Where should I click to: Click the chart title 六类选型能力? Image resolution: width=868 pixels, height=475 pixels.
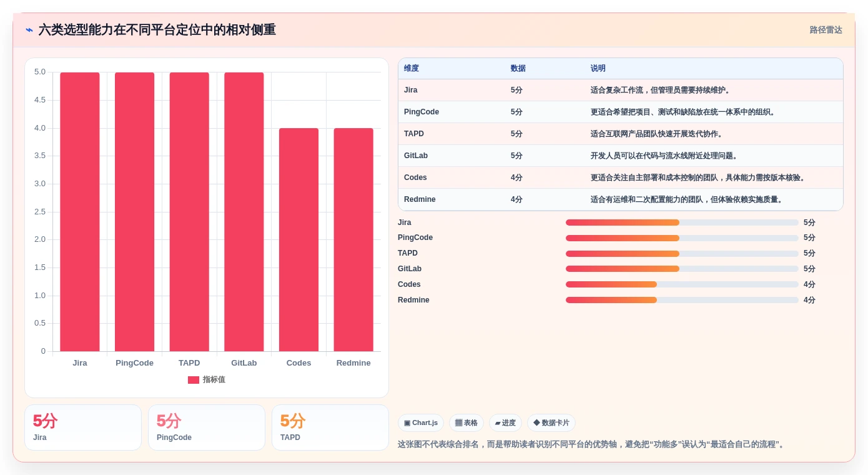tap(157, 30)
